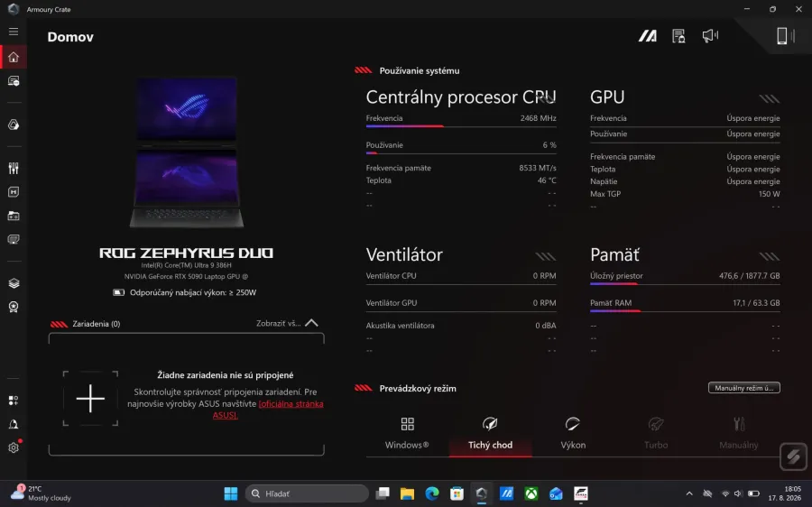Open the monitor display sidebar icon

click(14, 239)
